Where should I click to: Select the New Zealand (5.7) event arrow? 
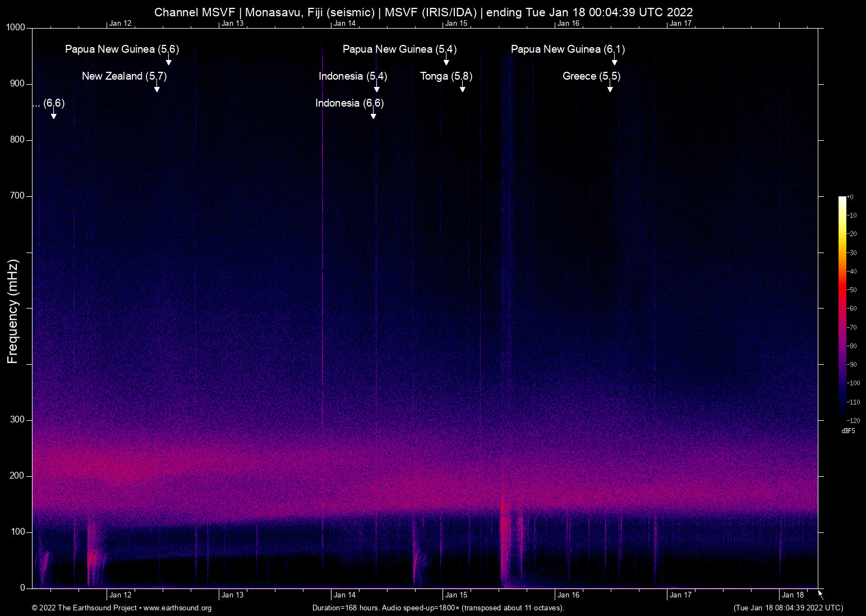tap(158, 89)
